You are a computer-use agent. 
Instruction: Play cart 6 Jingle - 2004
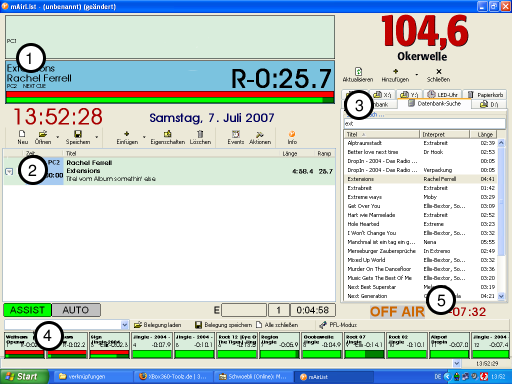(194, 345)
